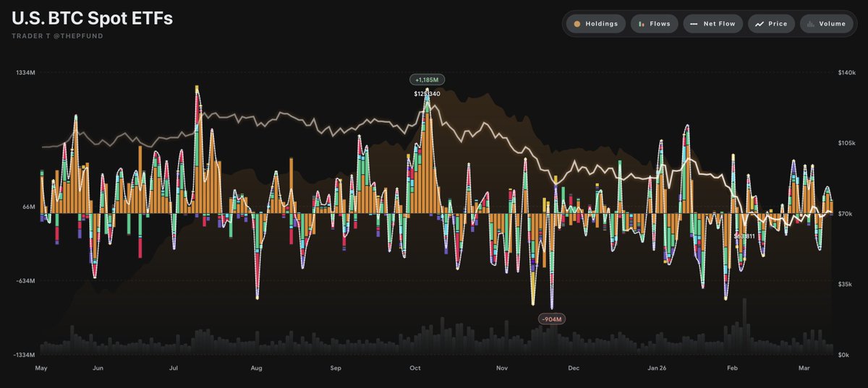The image size is (868, 388).
Task: Toggle the Price line pill
Action: [771, 24]
